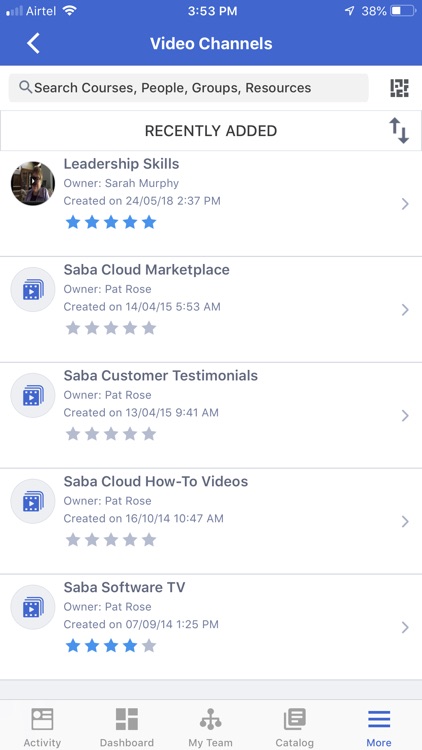Click the Saba Customer Testimonials video icon

point(33,395)
